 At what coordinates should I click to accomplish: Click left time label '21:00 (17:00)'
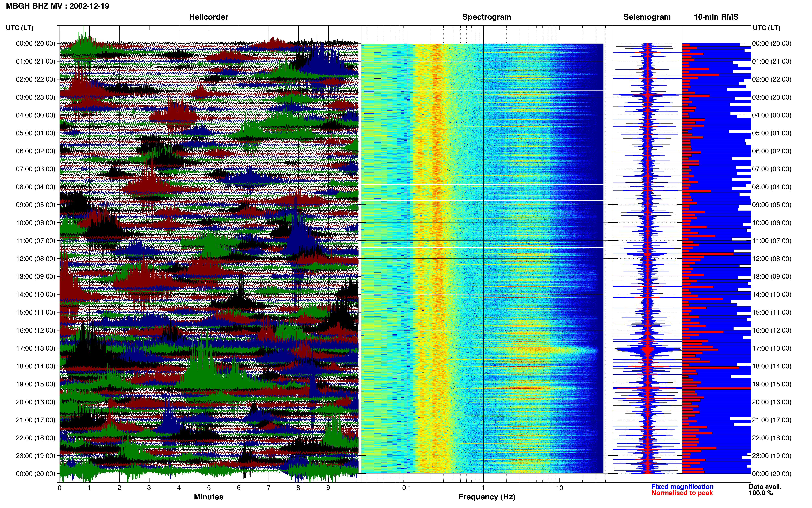tap(36, 420)
